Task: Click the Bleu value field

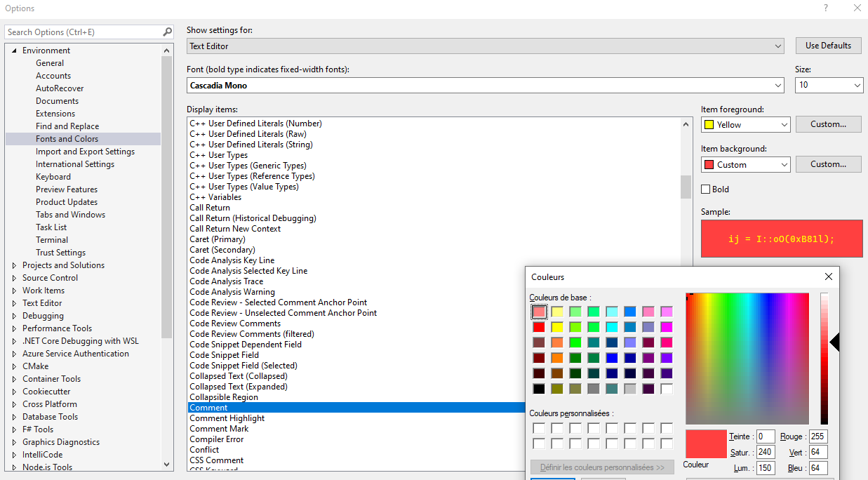Action: pyautogui.click(x=818, y=468)
